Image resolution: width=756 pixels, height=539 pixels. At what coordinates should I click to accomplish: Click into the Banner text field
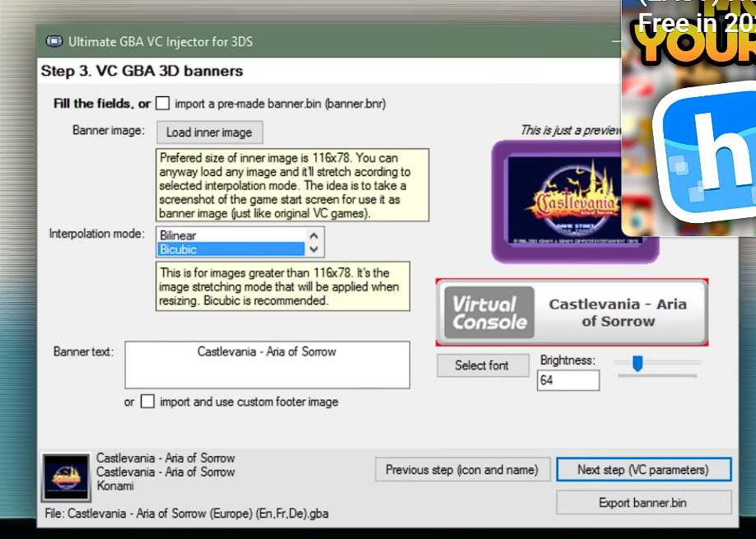pos(267,365)
